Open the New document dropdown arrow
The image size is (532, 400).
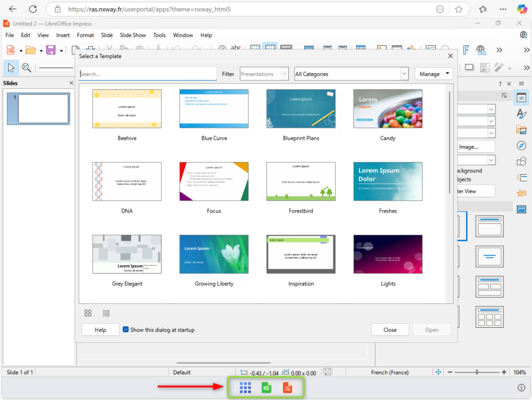[21, 51]
